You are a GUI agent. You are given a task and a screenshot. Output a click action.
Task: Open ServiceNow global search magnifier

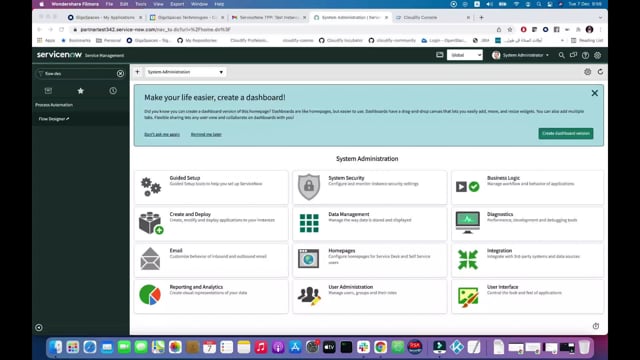562,55
